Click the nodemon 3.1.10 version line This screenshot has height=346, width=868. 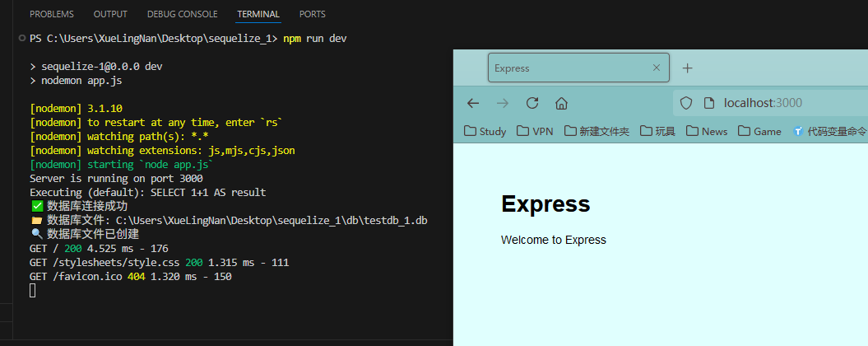coord(76,108)
